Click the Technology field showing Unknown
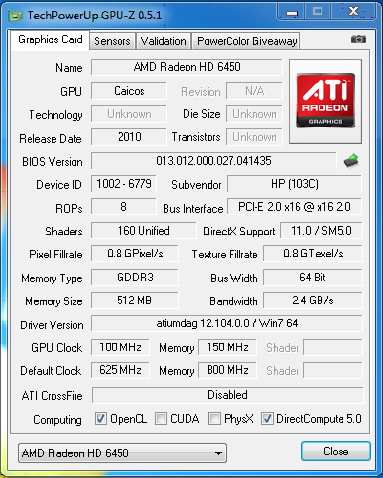Screen dimensions: 383x478 [129, 114]
